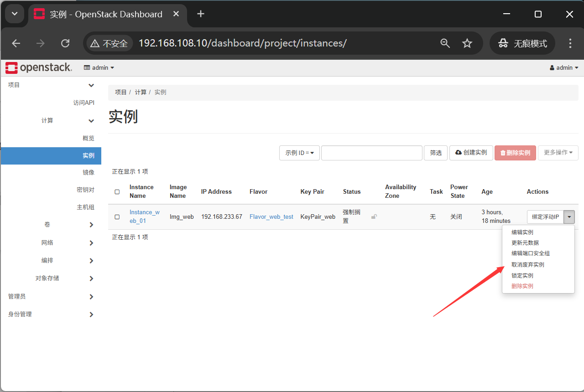Viewport: 584px width, 392px height.
Task: Click the Power State column header
Action: pos(459,191)
